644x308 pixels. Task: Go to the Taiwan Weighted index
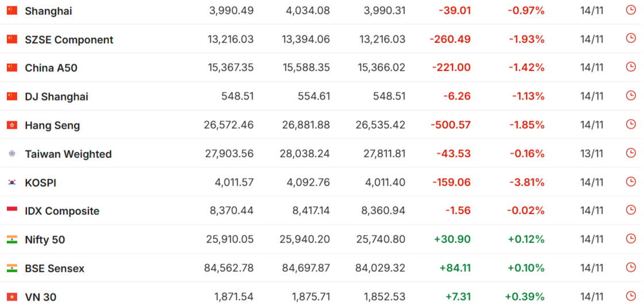point(68,154)
